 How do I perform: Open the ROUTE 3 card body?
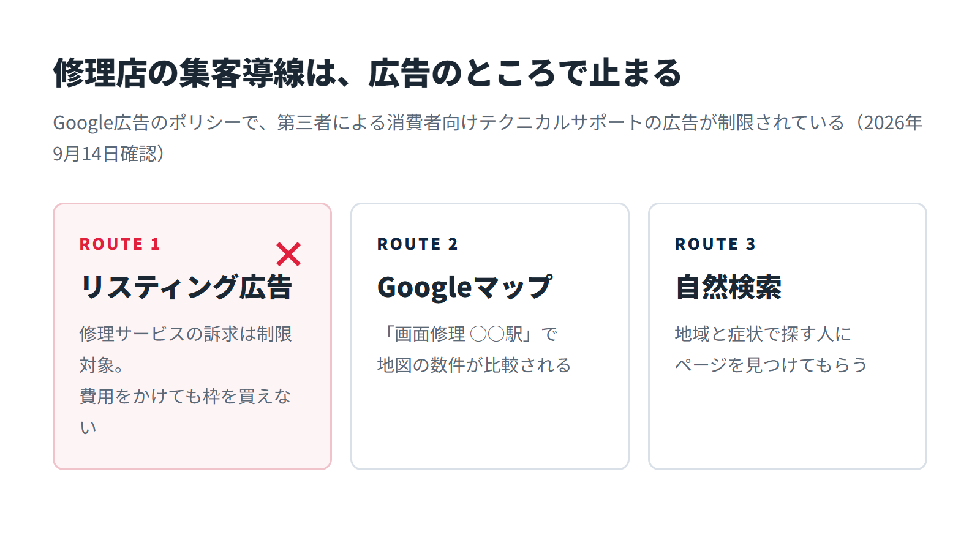coord(788,337)
